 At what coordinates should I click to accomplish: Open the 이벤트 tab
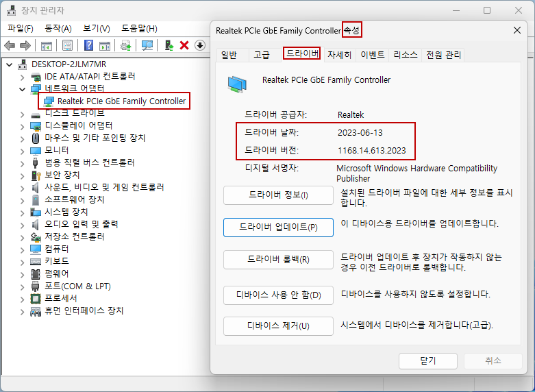click(x=372, y=55)
